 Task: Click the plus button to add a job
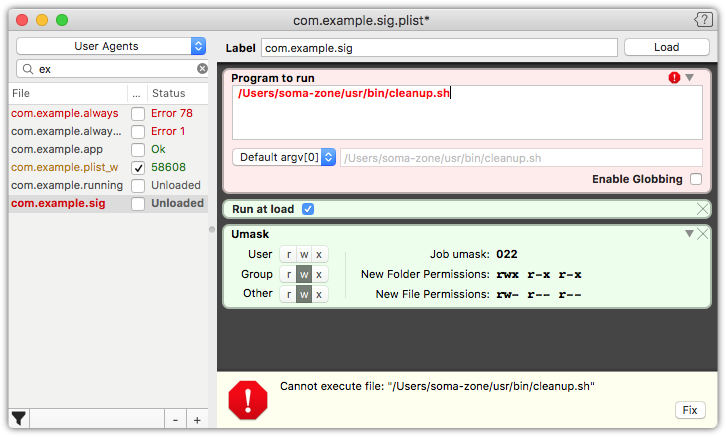(197, 419)
